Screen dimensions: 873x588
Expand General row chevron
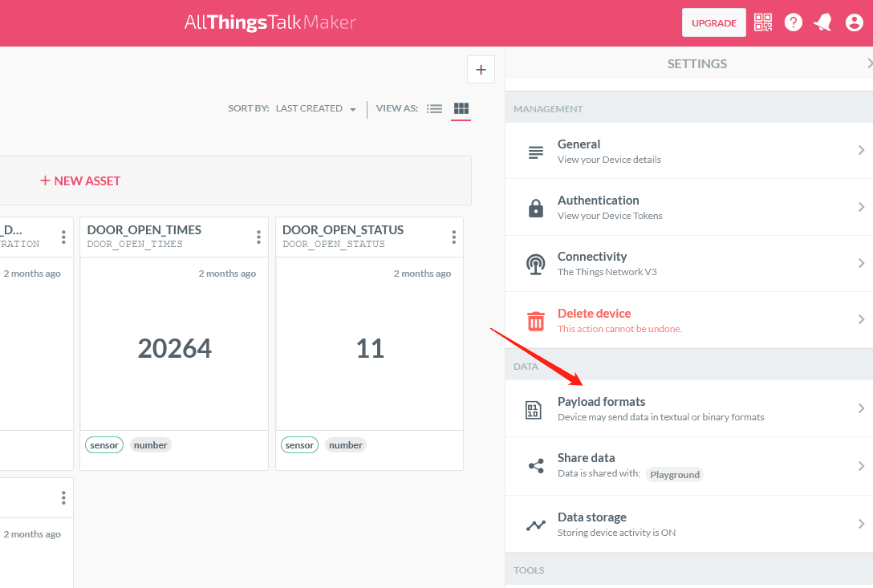click(861, 150)
